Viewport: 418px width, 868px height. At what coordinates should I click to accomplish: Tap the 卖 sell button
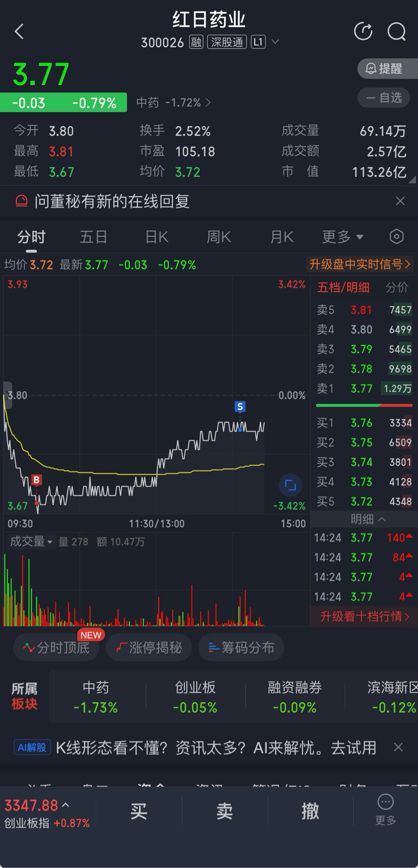(x=225, y=811)
